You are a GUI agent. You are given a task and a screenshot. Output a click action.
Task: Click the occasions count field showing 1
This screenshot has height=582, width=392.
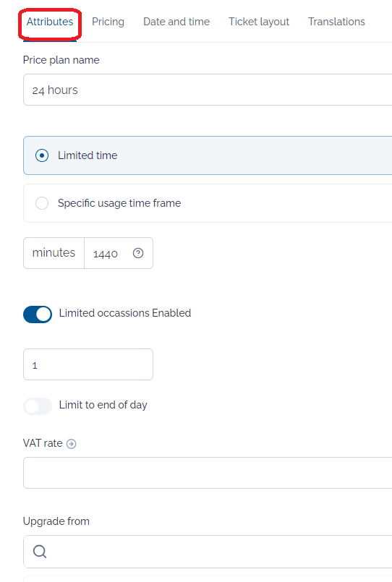(88, 364)
